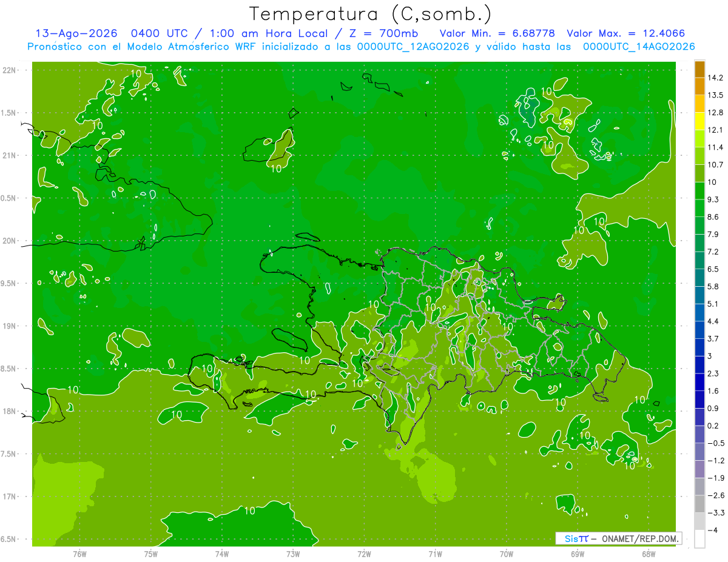The width and height of the screenshot is (728, 562).
Task: Click the "-3.3" color scale value
Action: pyautogui.click(x=715, y=513)
